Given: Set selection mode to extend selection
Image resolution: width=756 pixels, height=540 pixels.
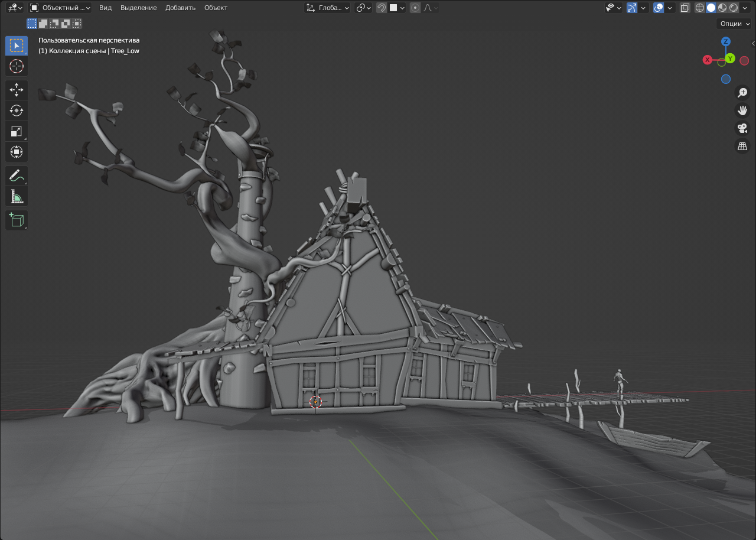Looking at the screenshot, I should click(43, 24).
